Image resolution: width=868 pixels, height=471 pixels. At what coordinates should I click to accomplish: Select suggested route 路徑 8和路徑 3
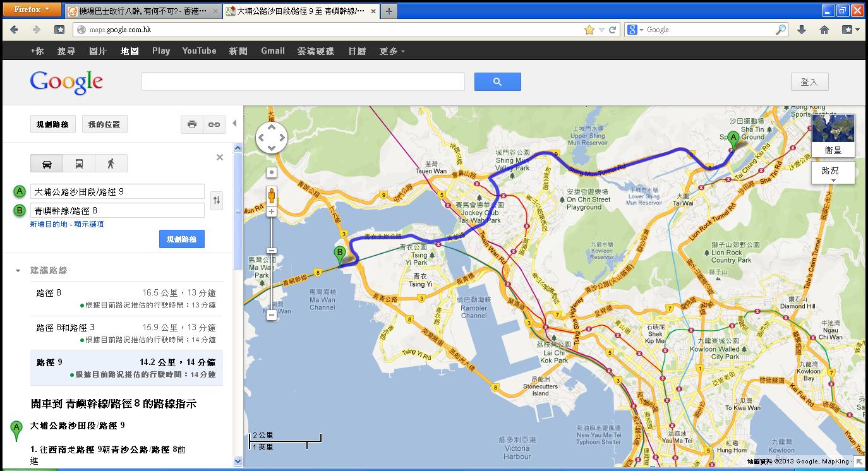(x=126, y=333)
